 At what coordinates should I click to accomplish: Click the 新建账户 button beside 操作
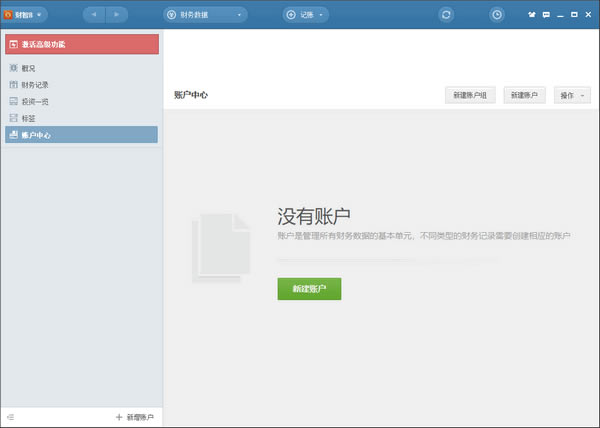tap(524, 95)
